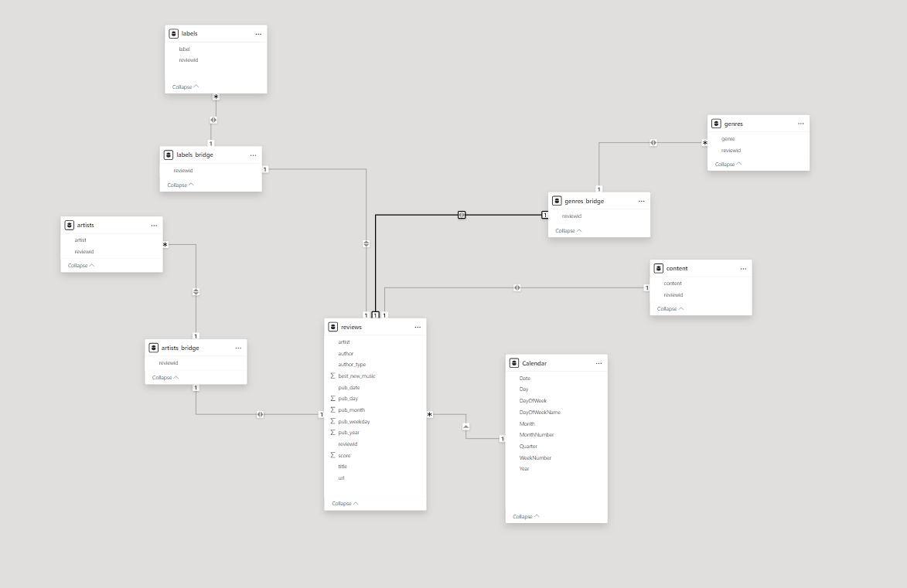907x588 pixels.
Task: Open the artists_bridge table options menu
Action: 238,348
